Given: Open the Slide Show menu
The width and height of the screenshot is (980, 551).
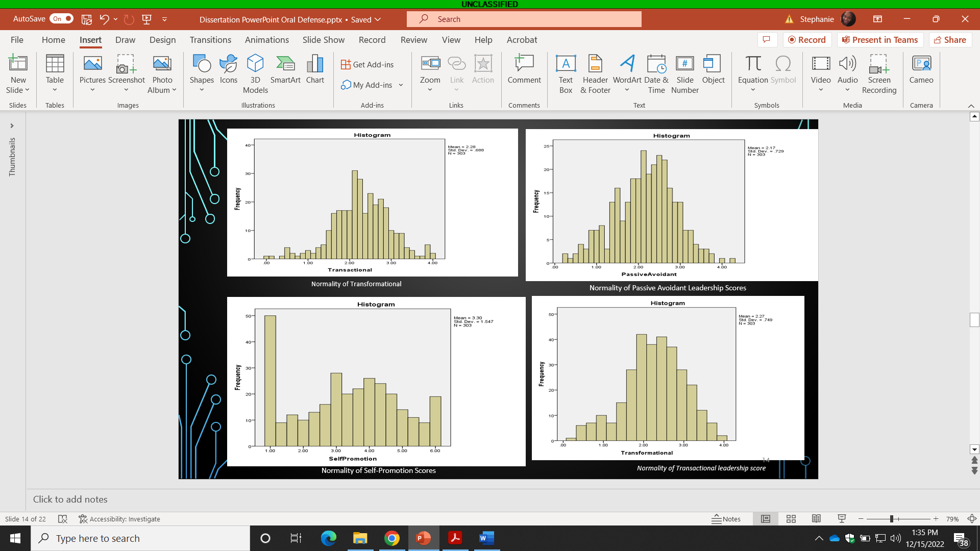Looking at the screenshot, I should 323,40.
